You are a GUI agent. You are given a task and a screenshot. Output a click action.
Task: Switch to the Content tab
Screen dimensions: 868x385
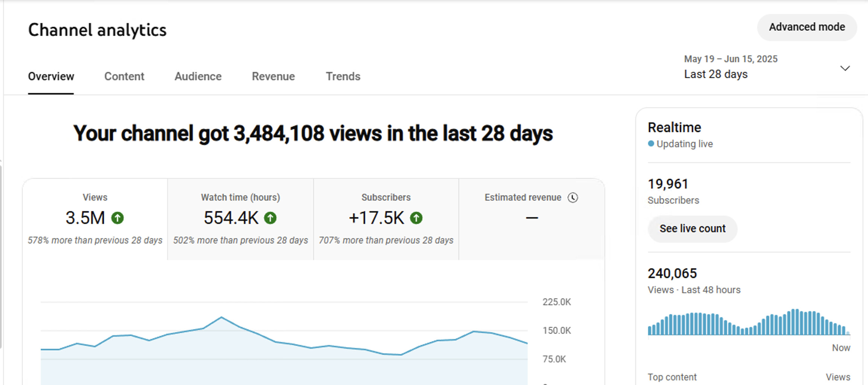[124, 76]
